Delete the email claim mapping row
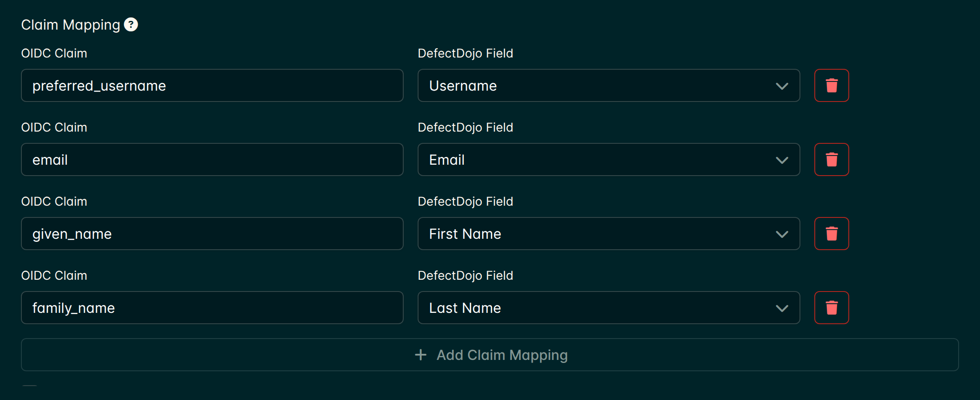Viewport: 980px width, 400px height. (831, 159)
